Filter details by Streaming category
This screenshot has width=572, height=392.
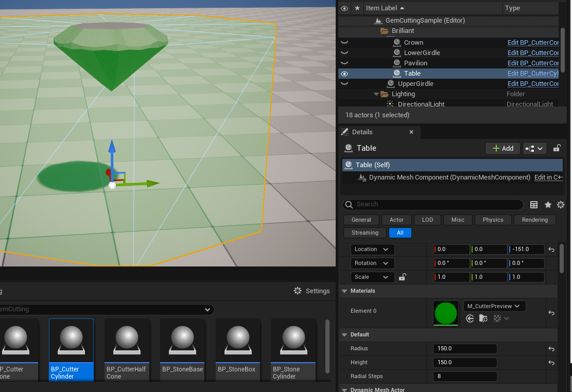tap(365, 233)
